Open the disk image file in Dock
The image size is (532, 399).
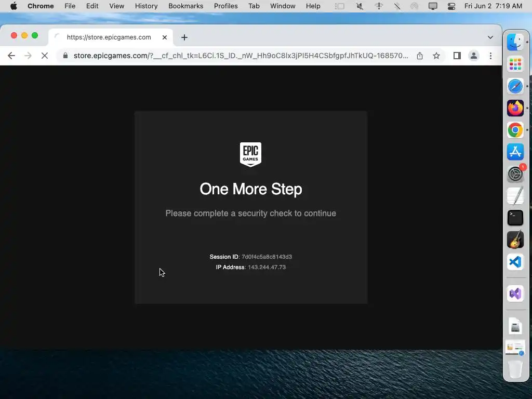515,326
